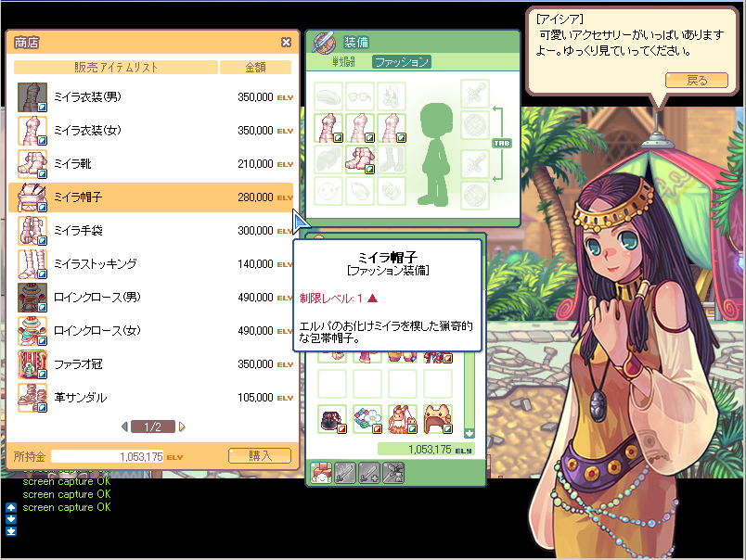Click inventory scrollbar down arrow

click(x=469, y=434)
